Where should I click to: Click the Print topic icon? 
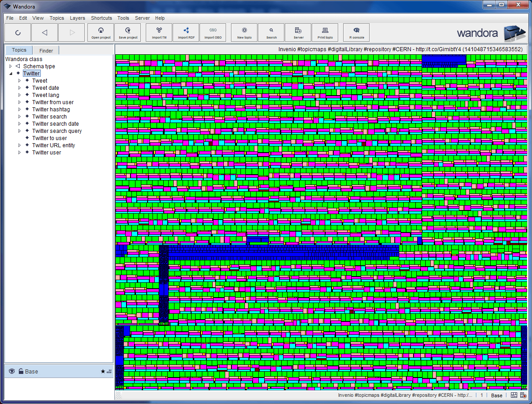click(325, 32)
